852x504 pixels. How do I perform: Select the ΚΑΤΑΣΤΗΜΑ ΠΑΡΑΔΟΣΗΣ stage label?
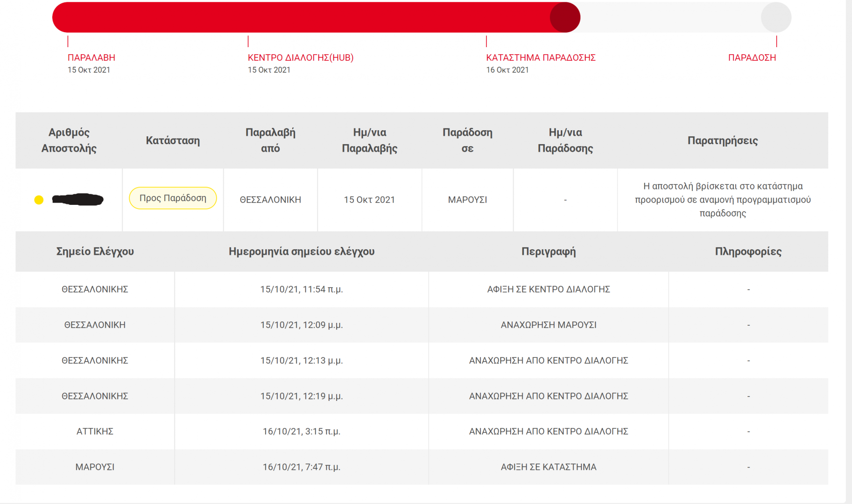pyautogui.click(x=541, y=57)
